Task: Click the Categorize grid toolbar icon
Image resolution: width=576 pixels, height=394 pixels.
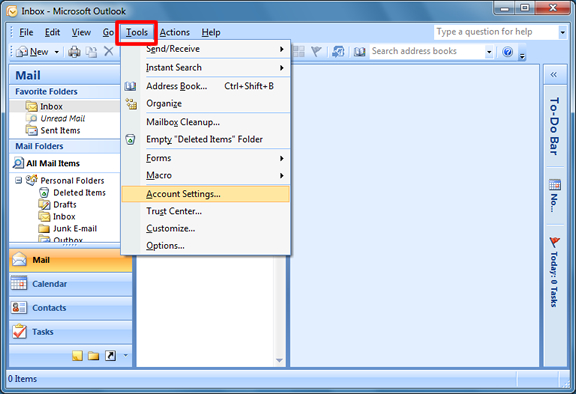Action: (298, 51)
